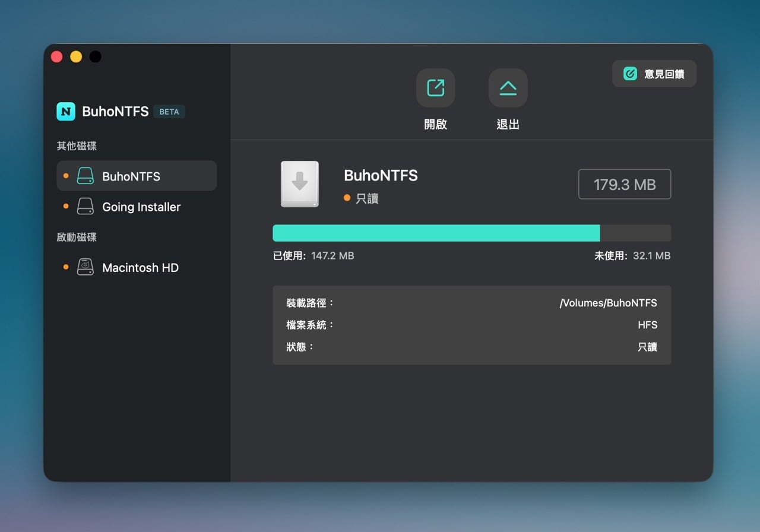The height and width of the screenshot is (532, 760).
Task: Click the orange status dot beside Going Installer
Action: 66,207
